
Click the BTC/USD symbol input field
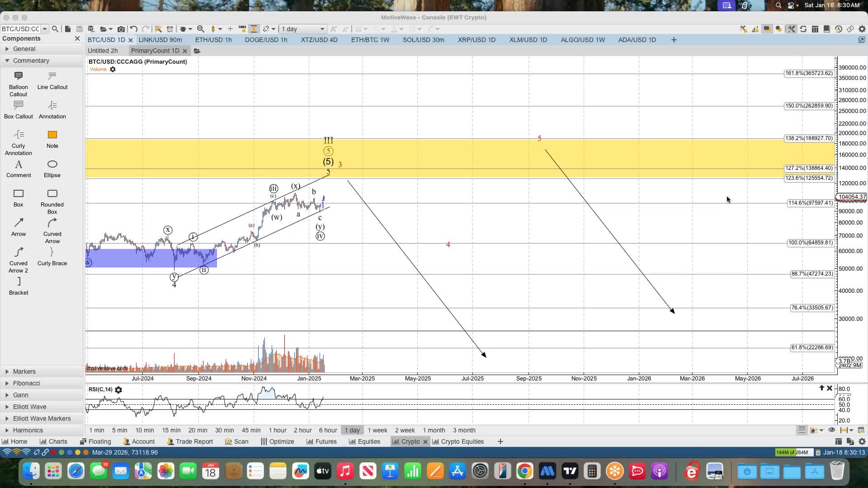point(20,29)
